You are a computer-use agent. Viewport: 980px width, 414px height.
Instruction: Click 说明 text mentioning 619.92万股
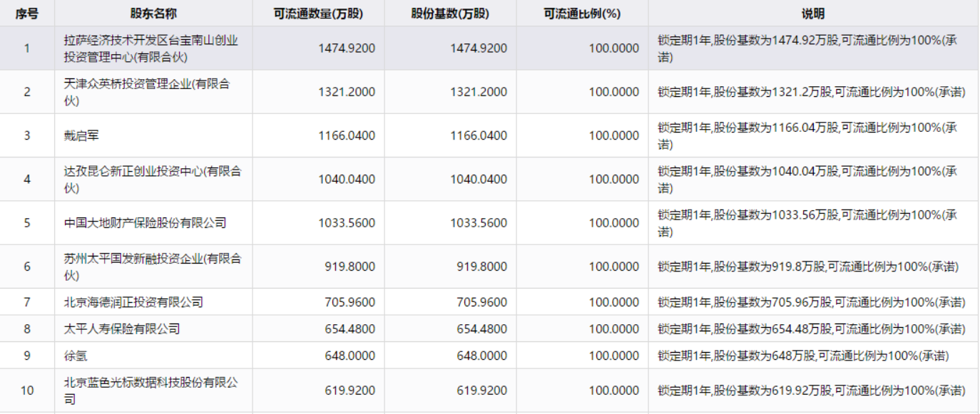[812, 390]
